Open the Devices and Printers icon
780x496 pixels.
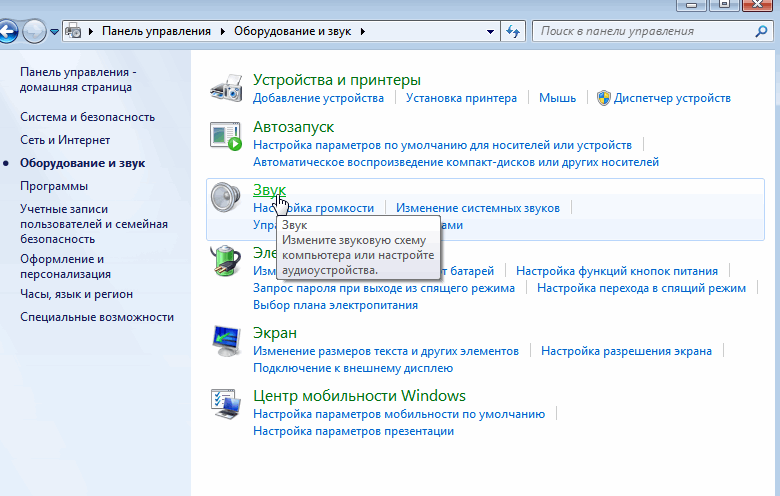click(x=226, y=88)
